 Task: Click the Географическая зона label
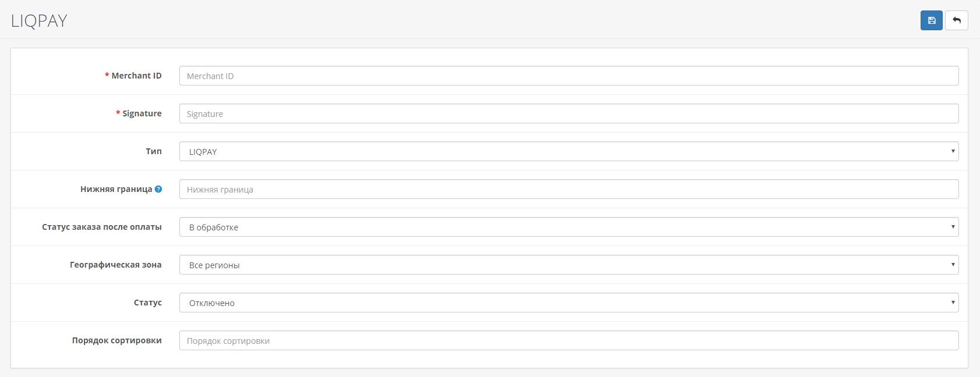coord(116,265)
